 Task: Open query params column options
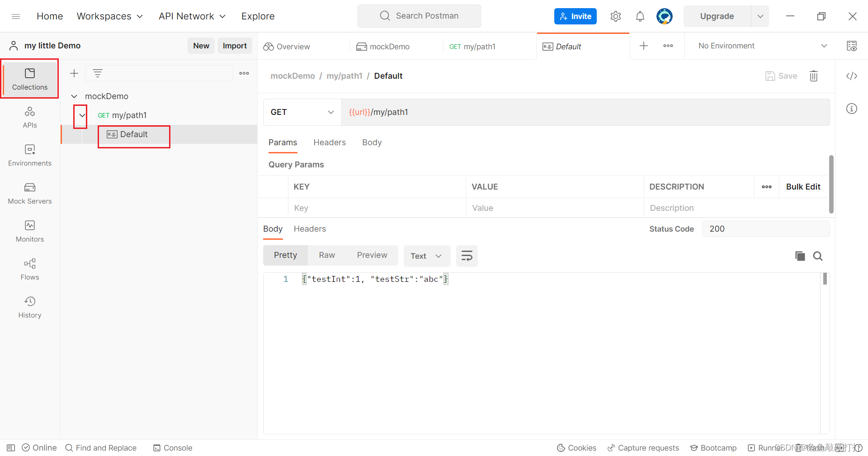pyautogui.click(x=767, y=187)
